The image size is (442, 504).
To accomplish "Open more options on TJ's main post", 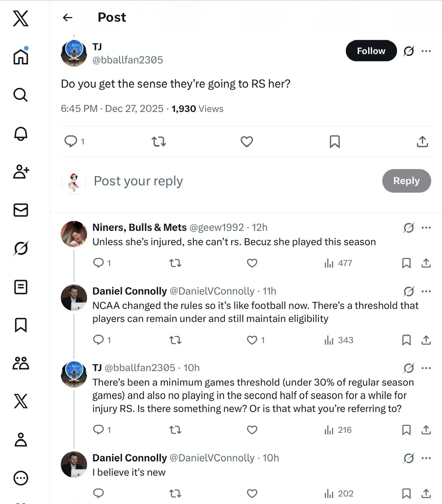I will tap(426, 51).
